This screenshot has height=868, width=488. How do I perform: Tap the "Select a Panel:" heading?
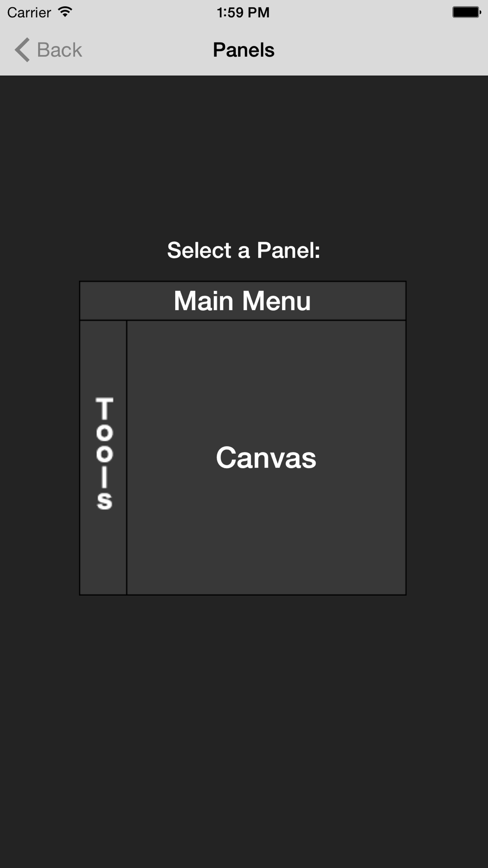point(244,250)
